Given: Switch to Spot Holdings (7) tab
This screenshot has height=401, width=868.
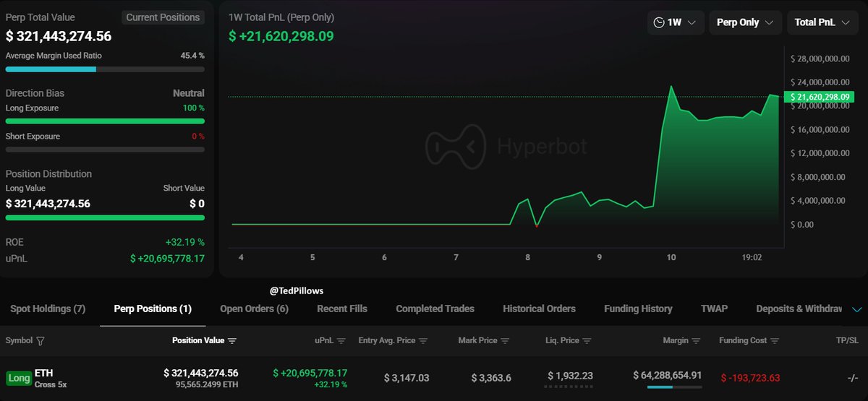Looking at the screenshot, I should coord(48,309).
